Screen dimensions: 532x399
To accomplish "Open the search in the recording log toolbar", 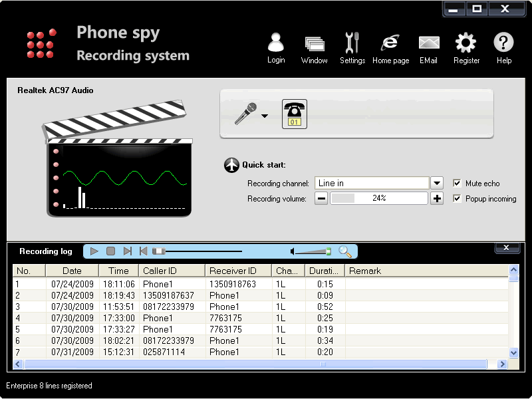I will 346,251.
